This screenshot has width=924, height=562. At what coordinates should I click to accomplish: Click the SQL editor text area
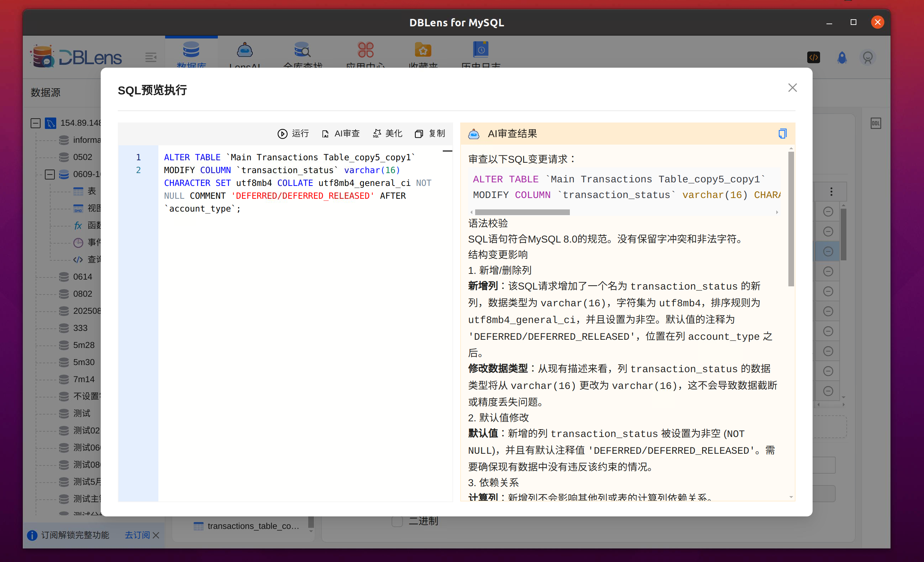(305, 323)
